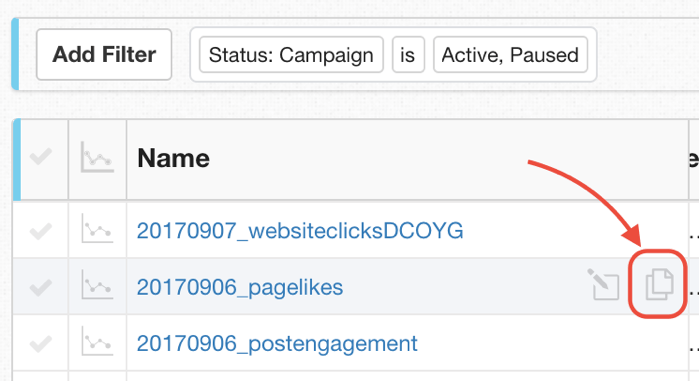
Task: Open the 20170906_pagelikes campaign link
Action: [x=240, y=287]
